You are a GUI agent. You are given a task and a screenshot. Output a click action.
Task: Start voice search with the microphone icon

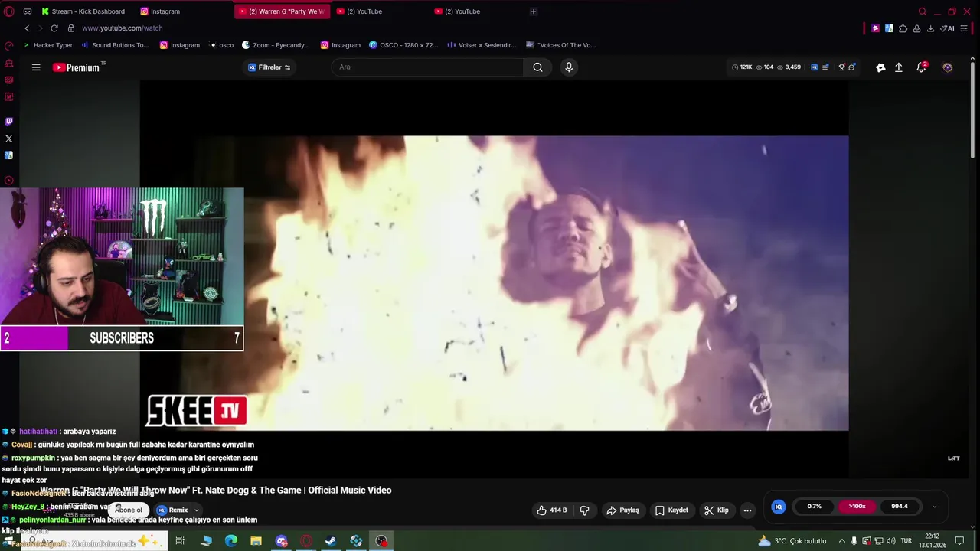click(568, 67)
